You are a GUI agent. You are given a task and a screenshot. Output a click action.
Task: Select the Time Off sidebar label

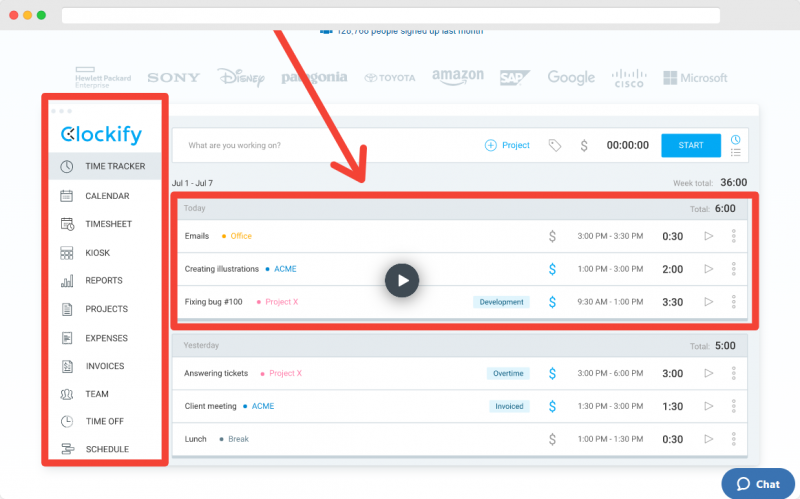(105, 421)
